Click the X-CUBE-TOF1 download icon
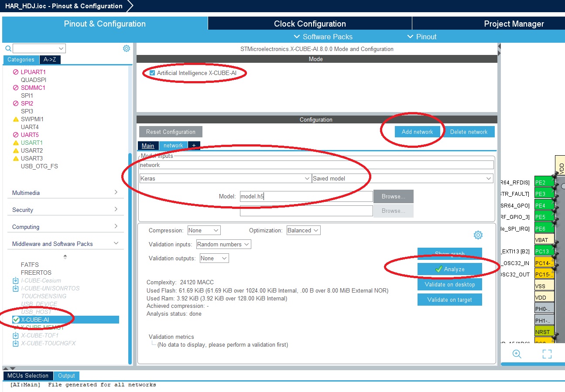Image resolution: width=565 pixels, height=392 pixels. pyautogui.click(x=16, y=335)
